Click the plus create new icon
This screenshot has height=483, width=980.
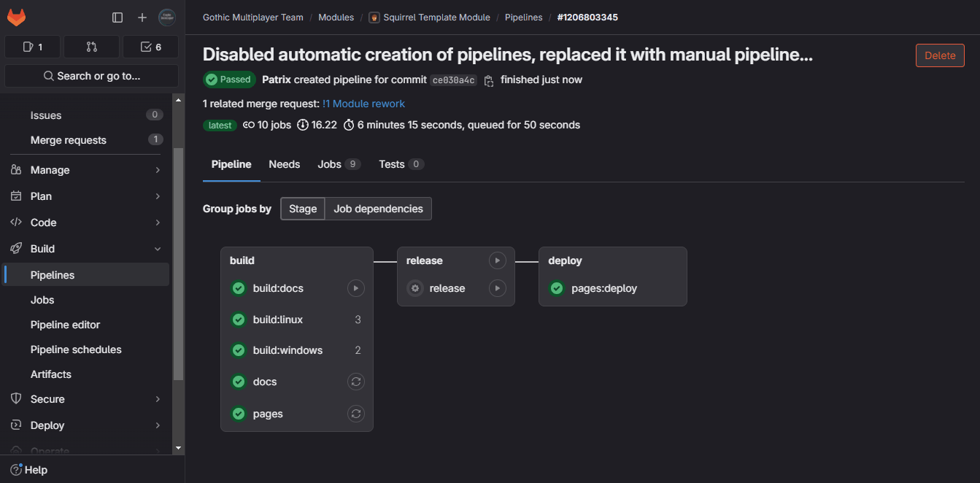(x=142, y=18)
